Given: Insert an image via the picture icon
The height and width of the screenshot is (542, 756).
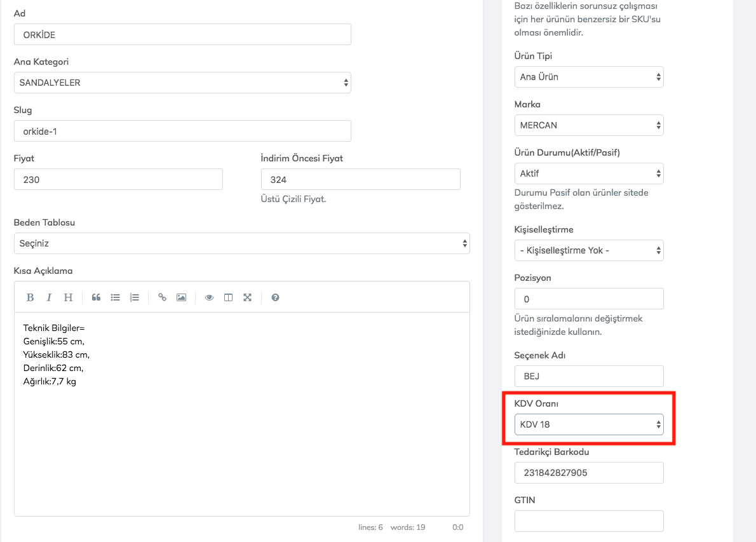Looking at the screenshot, I should click(x=181, y=297).
